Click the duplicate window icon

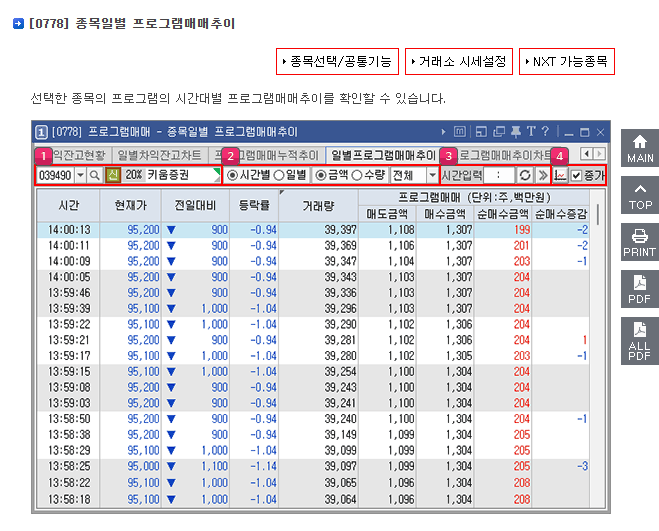[x=499, y=132]
